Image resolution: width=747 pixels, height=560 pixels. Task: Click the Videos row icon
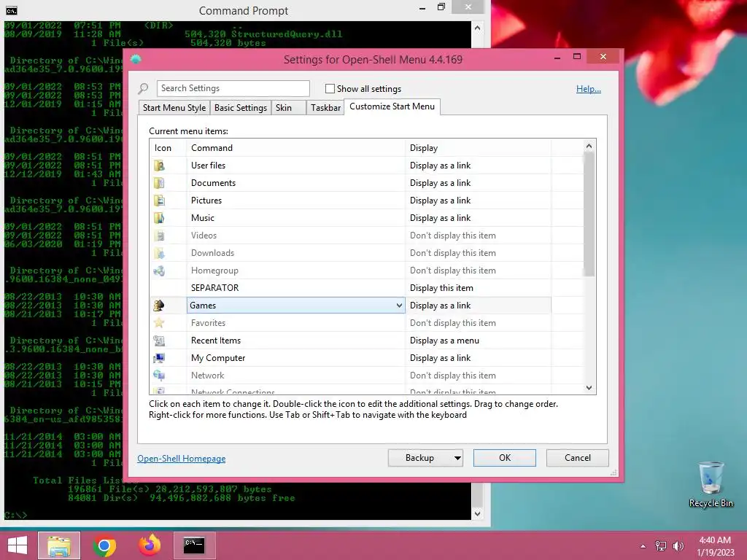159,236
